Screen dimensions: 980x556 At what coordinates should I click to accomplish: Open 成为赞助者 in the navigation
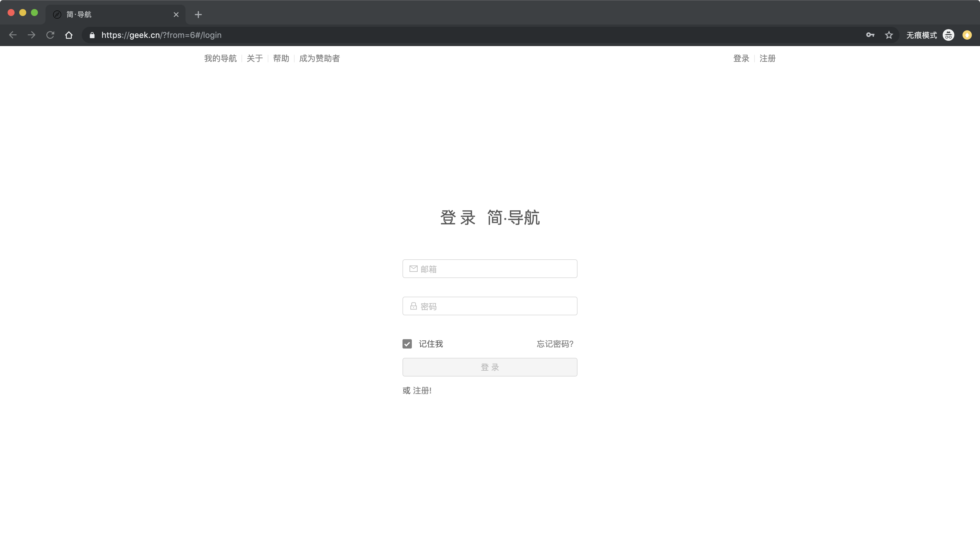pyautogui.click(x=320, y=58)
